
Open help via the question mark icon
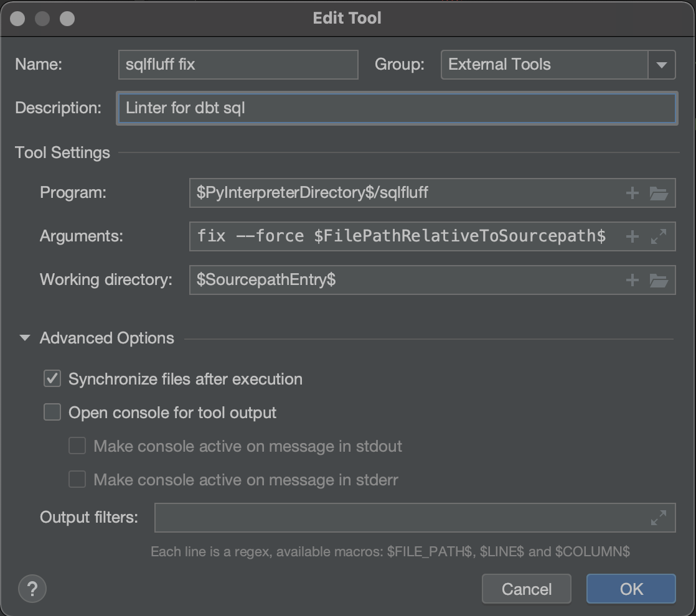(32, 589)
